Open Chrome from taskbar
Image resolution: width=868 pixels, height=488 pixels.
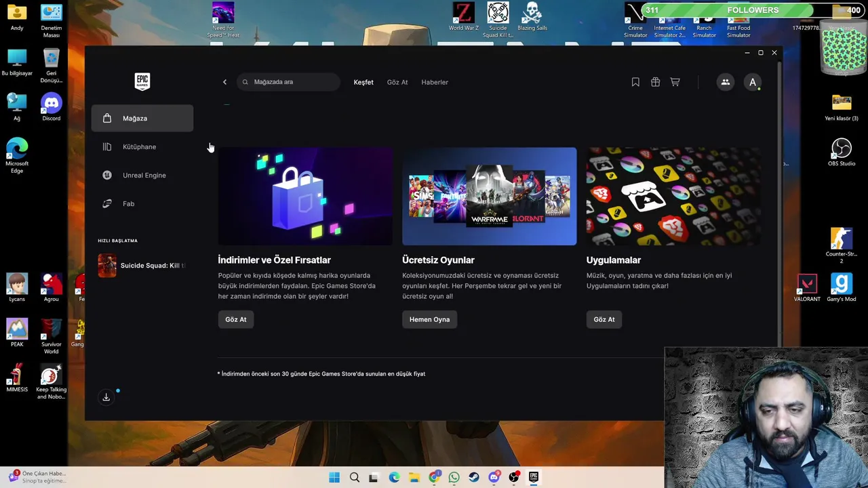pos(434,477)
